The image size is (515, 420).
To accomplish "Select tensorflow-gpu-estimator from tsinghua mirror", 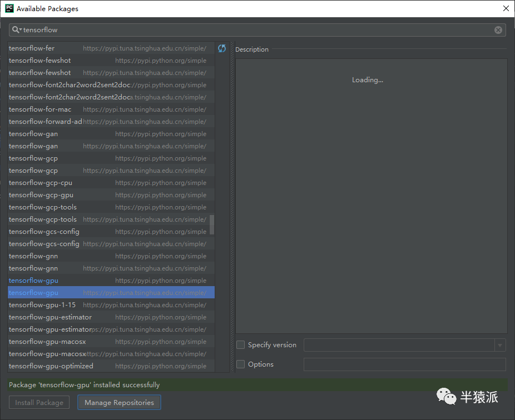I will click(111, 329).
